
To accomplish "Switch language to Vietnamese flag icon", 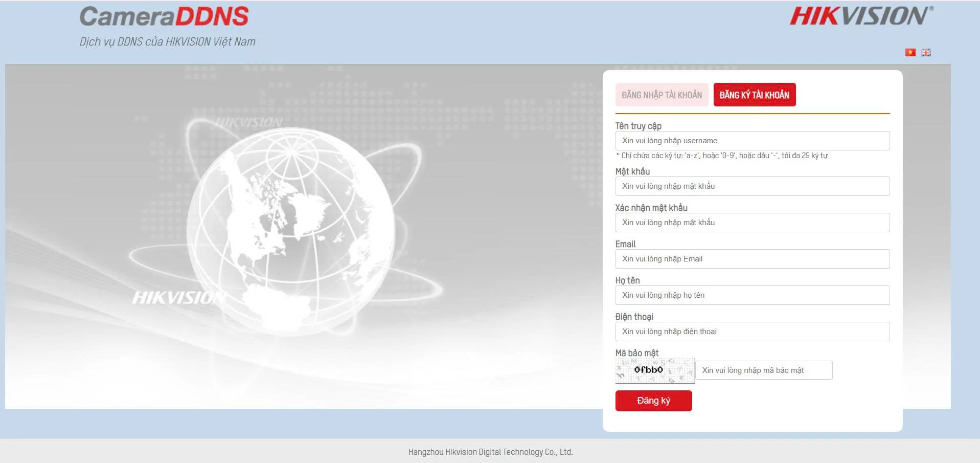I will (x=910, y=52).
